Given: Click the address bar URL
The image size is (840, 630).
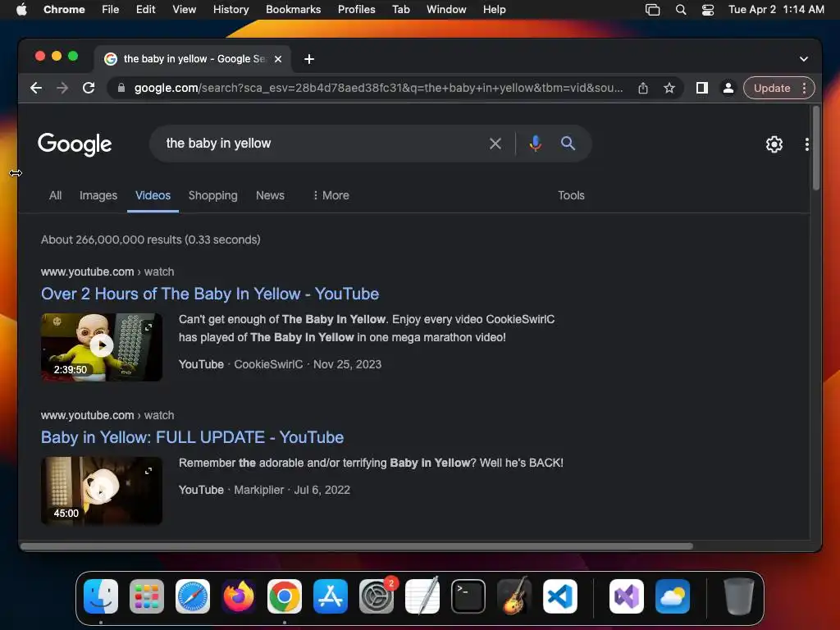Looking at the screenshot, I should (378, 88).
